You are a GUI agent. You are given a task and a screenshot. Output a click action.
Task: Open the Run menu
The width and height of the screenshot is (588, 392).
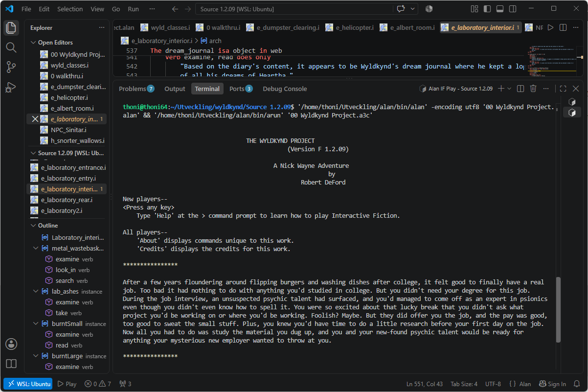[133, 9]
